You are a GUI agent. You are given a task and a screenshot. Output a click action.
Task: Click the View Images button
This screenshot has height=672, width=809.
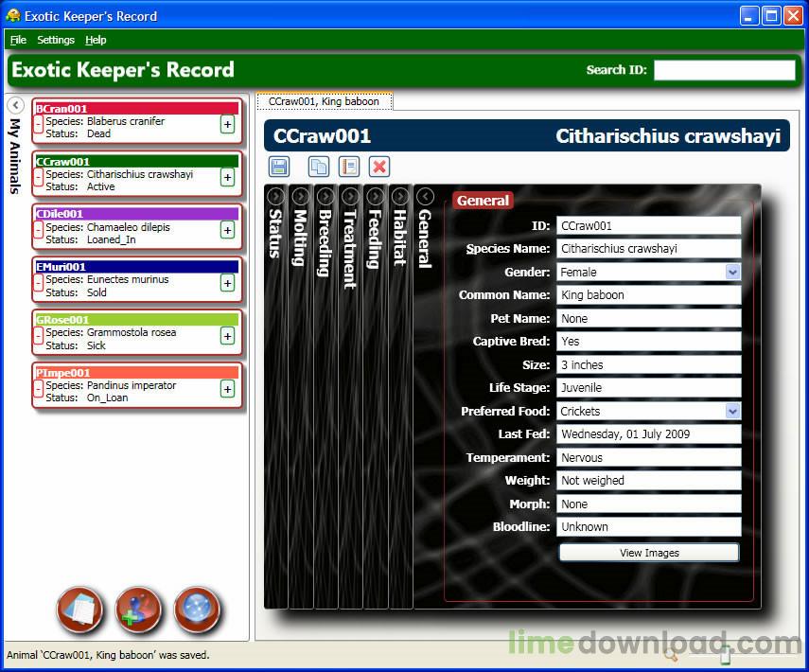coord(649,553)
